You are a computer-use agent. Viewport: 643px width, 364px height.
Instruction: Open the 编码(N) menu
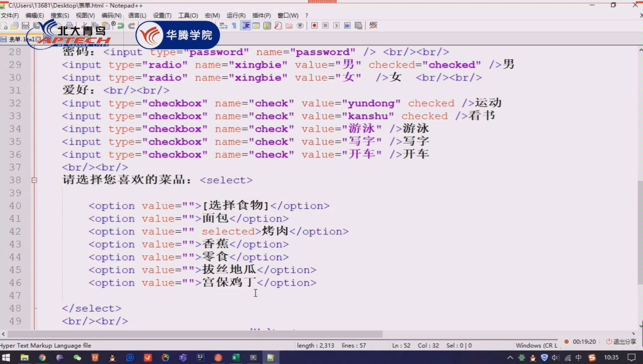pyautogui.click(x=111, y=15)
